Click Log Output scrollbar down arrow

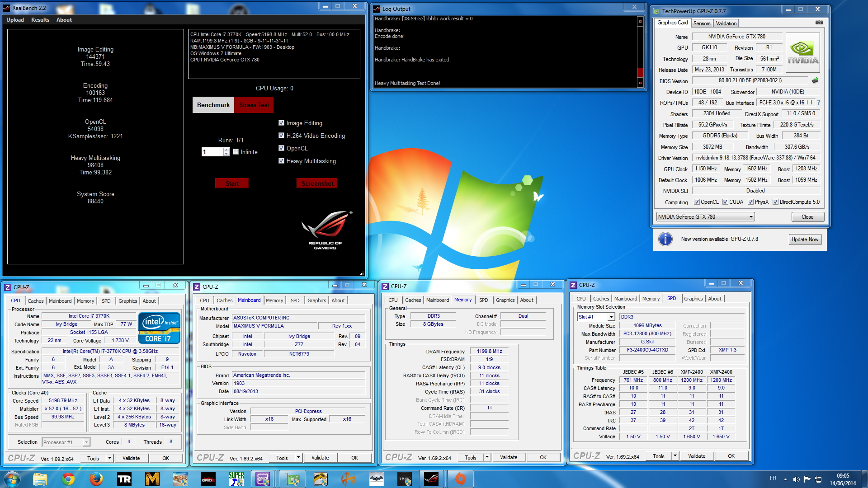click(x=640, y=83)
